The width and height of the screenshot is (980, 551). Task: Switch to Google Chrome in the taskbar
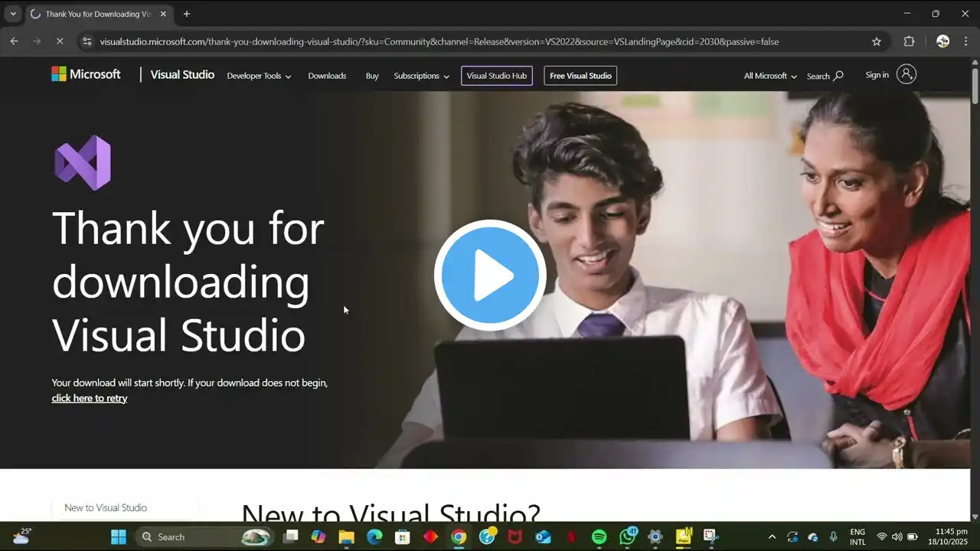click(459, 536)
